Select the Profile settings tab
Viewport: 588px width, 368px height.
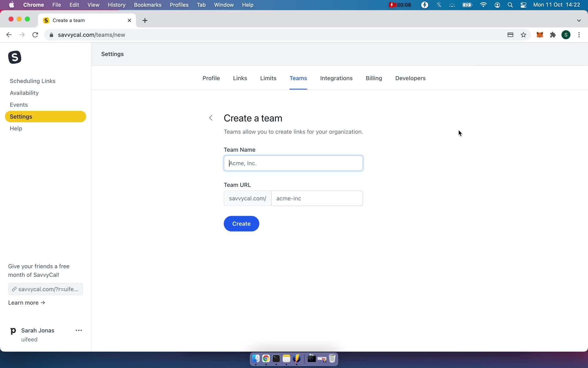tap(211, 78)
